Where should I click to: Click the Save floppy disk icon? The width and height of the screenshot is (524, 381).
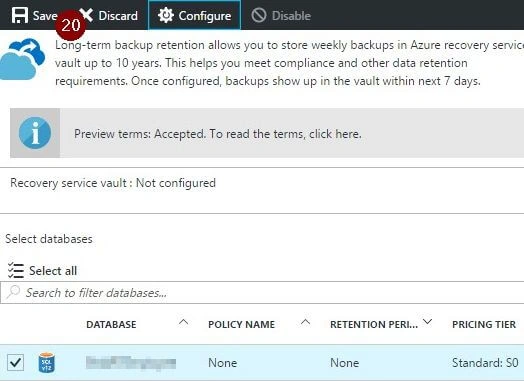click(x=20, y=15)
